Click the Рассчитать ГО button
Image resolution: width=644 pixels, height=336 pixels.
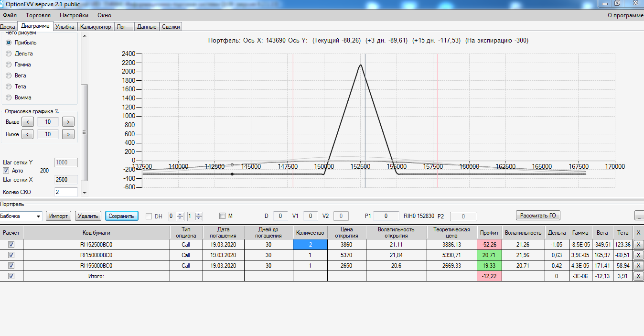tap(538, 216)
